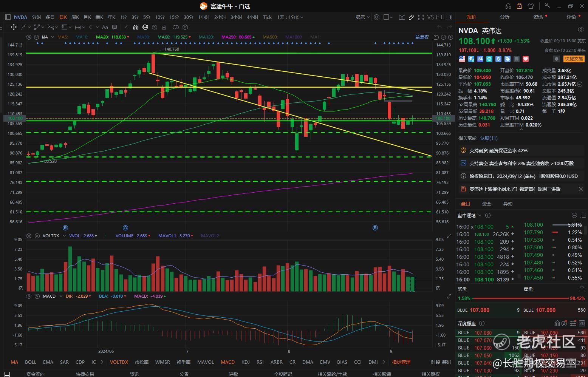588x377 pixels.
Task: Hide all drawings with crossed-eye icon
Action: tap(154, 27)
